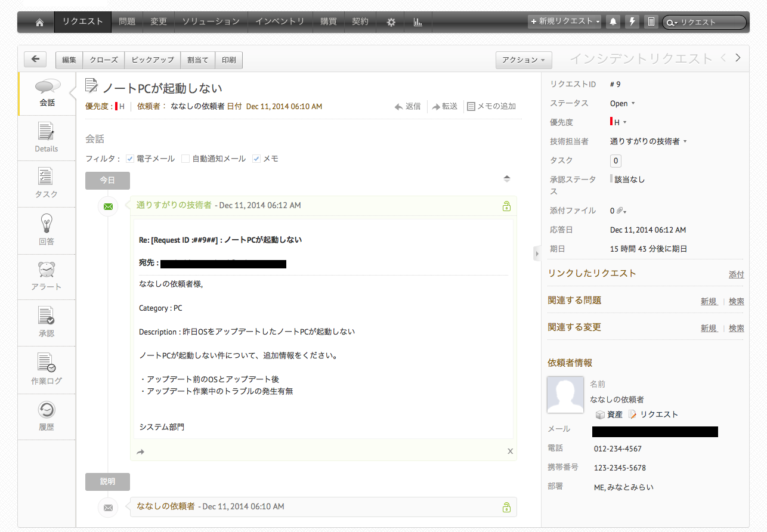Close the technician message with X
The image size is (767, 532).
pyautogui.click(x=510, y=451)
